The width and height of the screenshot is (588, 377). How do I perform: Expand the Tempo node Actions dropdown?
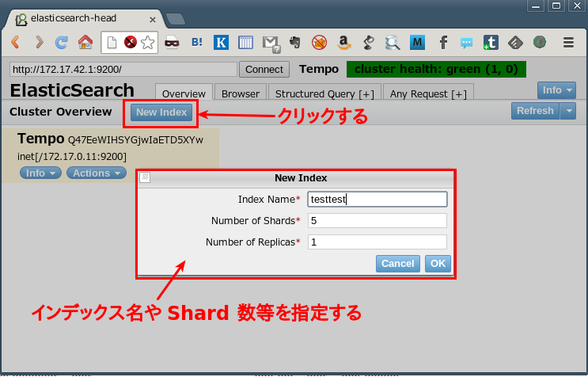(x=97, y=173)
